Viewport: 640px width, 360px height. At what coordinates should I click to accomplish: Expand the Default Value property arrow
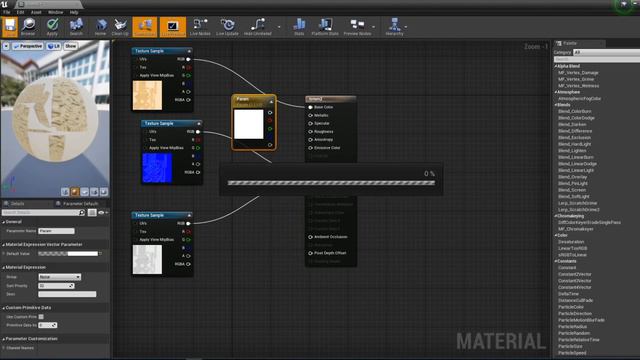(4, 253)
